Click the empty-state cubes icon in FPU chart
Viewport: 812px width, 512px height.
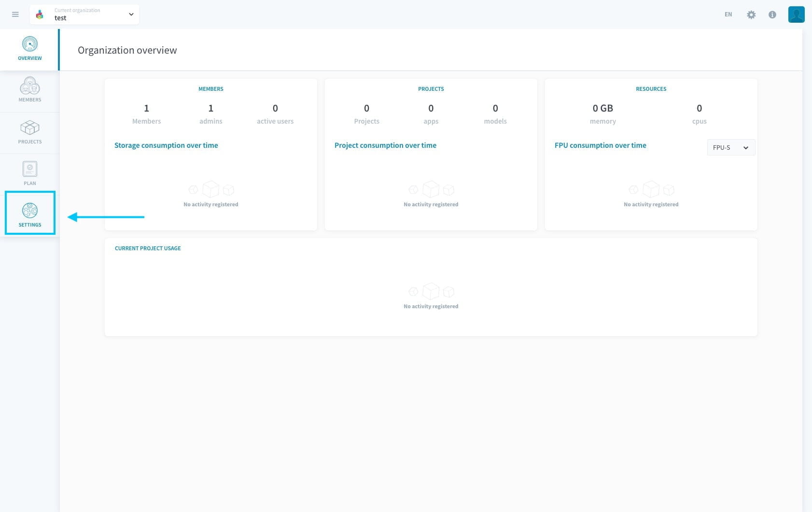[x=651, y=189]
